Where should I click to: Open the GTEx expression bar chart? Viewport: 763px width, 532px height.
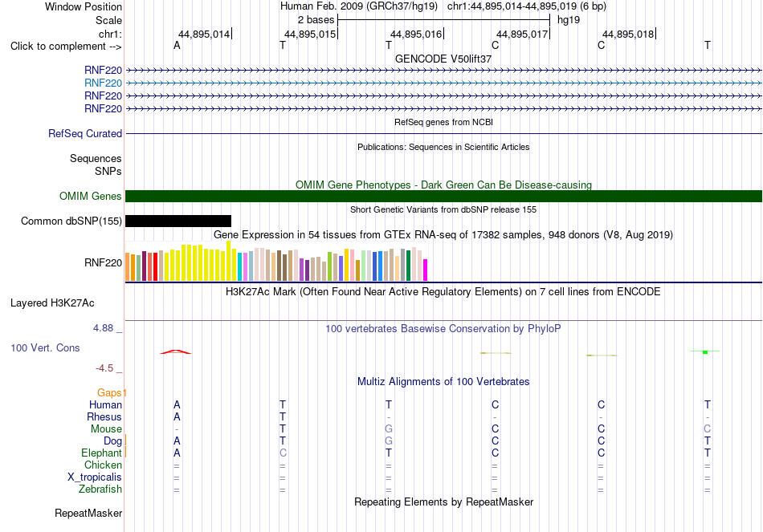pyautogui.click(x=276, y=261)
